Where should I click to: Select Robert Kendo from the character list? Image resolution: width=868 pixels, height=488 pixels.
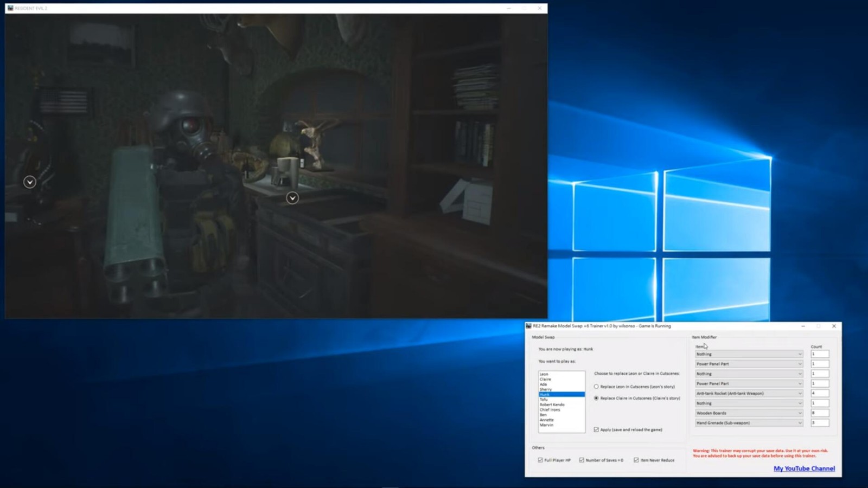click(x=552, y=404)
